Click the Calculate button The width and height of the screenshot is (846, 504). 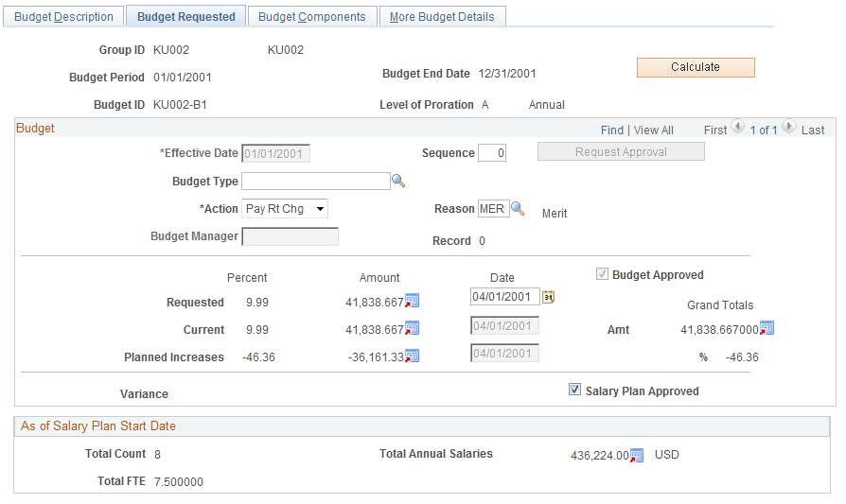tap(696, 67)
